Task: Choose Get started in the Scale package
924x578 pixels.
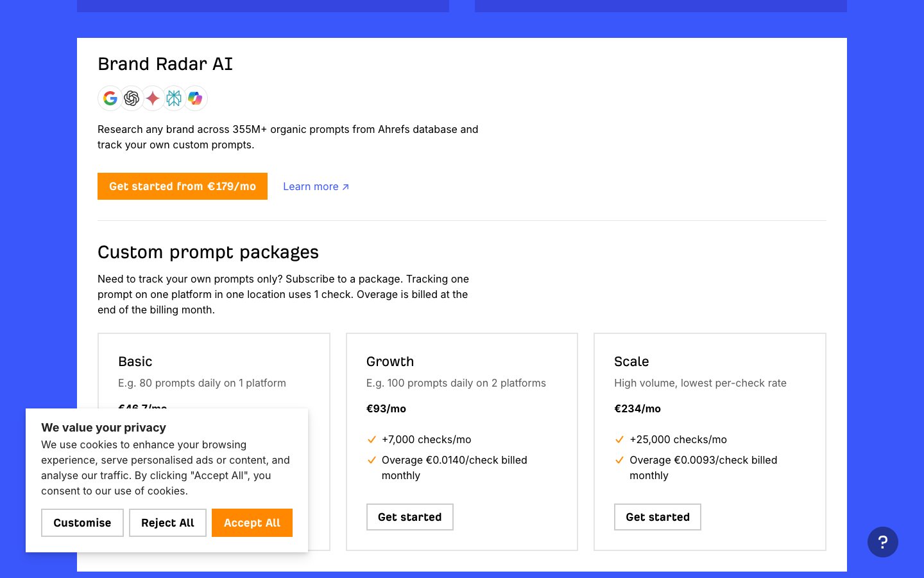Action: click(657, 517)
